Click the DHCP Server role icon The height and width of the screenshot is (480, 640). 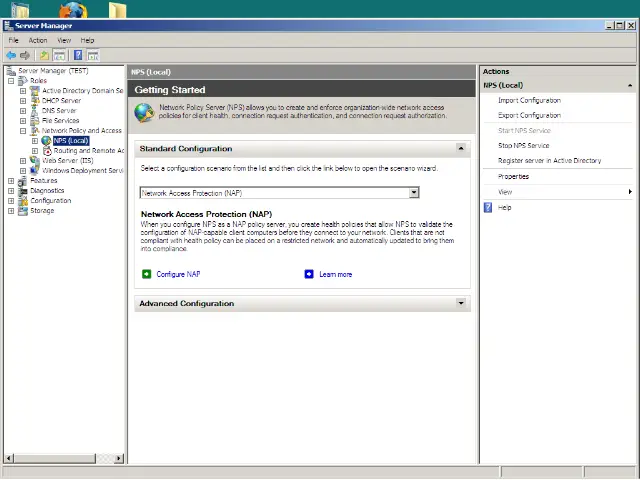[x=35, y=100]
